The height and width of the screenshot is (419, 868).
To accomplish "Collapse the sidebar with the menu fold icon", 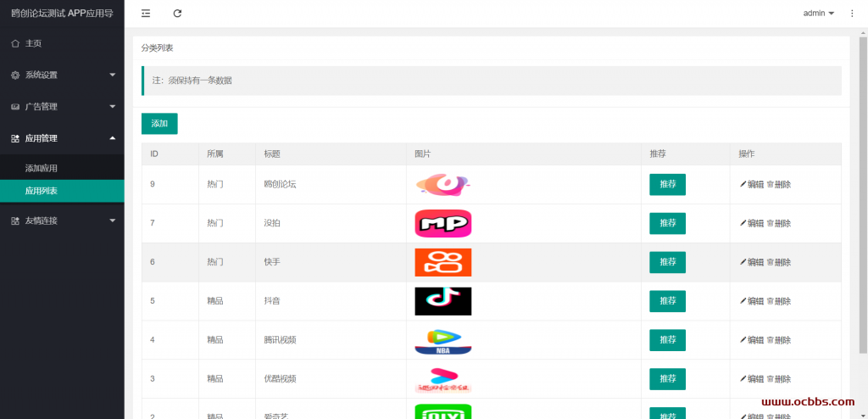I will pos(146,14).
